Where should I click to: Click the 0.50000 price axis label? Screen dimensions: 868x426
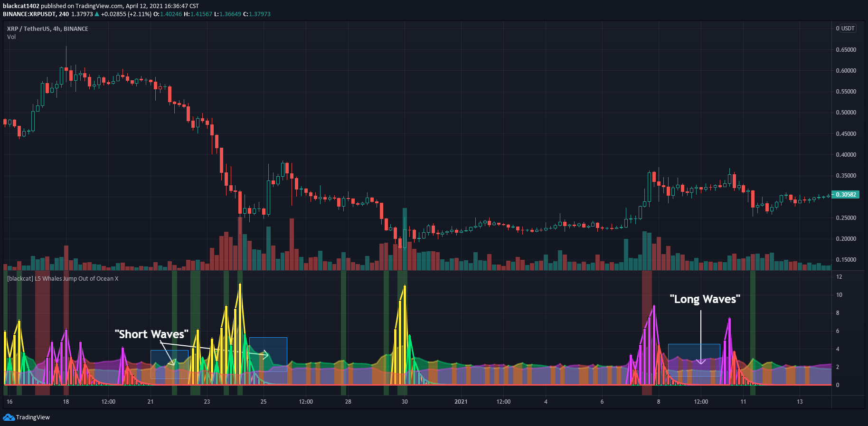click(x=846, y=113)
